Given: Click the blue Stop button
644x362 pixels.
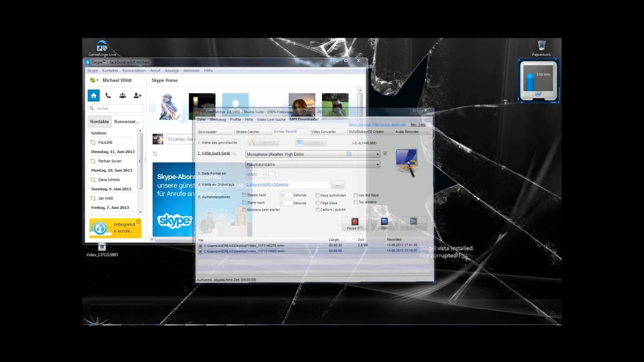Looking at the screenshot, I should pyautogui.click(x=384, y=224).
